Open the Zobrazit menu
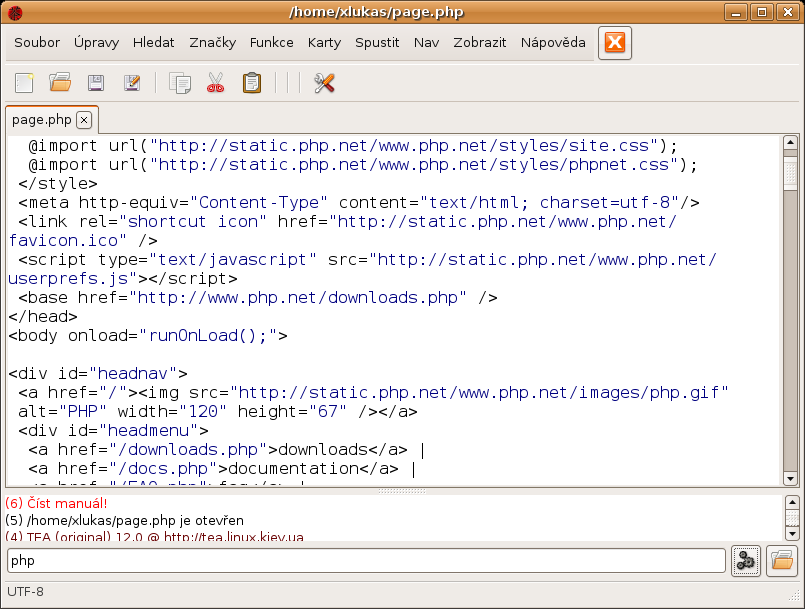This screenshot has height=609, width=805. point(480,43)
